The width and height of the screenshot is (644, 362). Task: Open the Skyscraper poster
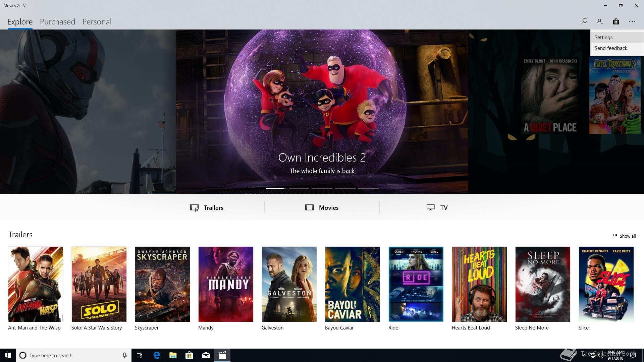tap(162, 284)
